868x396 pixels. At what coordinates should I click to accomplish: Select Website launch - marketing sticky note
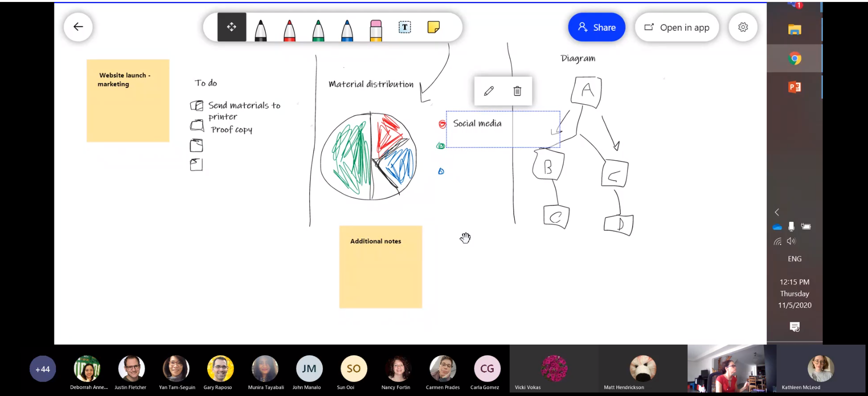128,101
